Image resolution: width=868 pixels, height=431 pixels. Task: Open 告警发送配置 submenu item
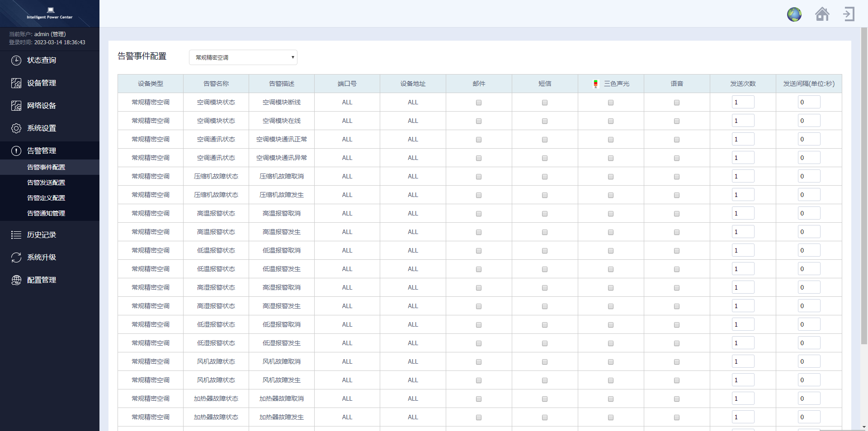[x=46, y=183]
